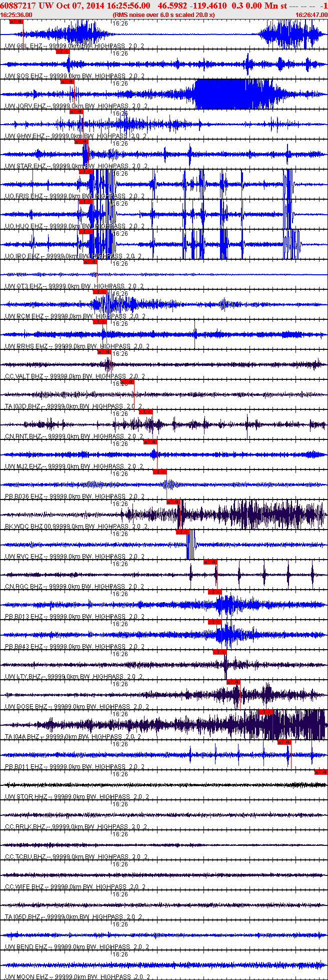This screenshot has width=328, height=980.
Task: Click the 'UW RRHS EHZ' station label
Action: pyautogui.click(x=26, y=346)
